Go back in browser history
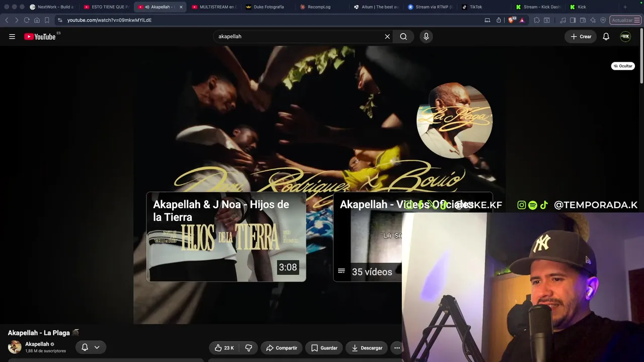Image resolution: width=644 pixels, height=362 pixels. pyautogui.click(x=7, y=20)
